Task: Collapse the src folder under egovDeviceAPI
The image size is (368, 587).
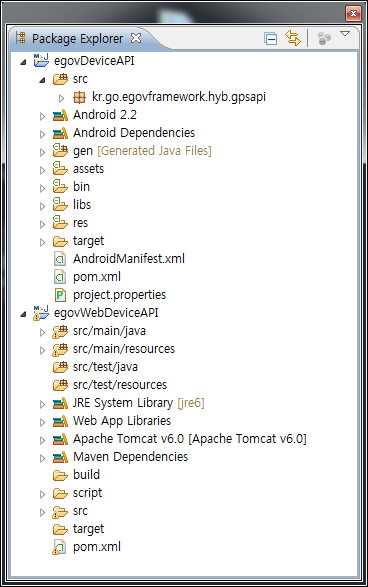Action: point(42,80)
